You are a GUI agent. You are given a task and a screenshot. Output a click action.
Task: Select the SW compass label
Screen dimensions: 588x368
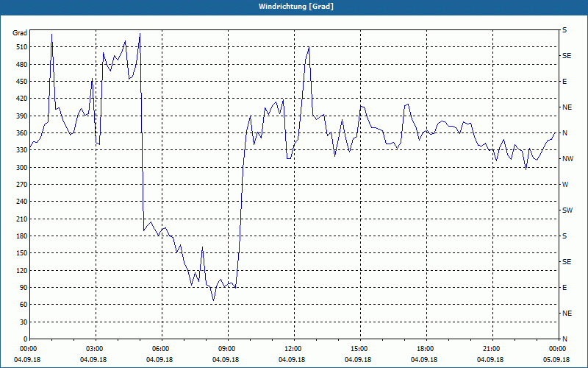tap(567, 210)
